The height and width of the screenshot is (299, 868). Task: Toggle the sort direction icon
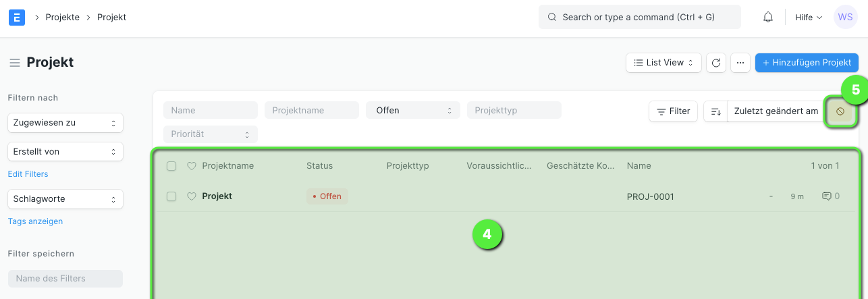click(716, 111)
